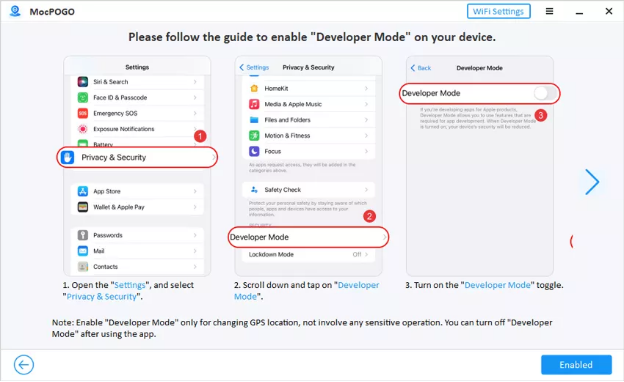
Task: Expand the HomeKit chevron
Action: coord(366,88)
